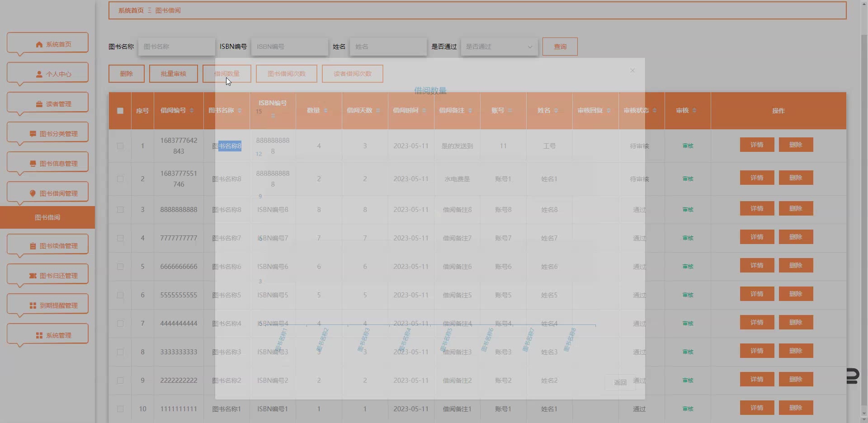This screenshot has height=423, width=868.
Task: Close the 借阅数量 chart dialog
Action: (x=632, y=70)
